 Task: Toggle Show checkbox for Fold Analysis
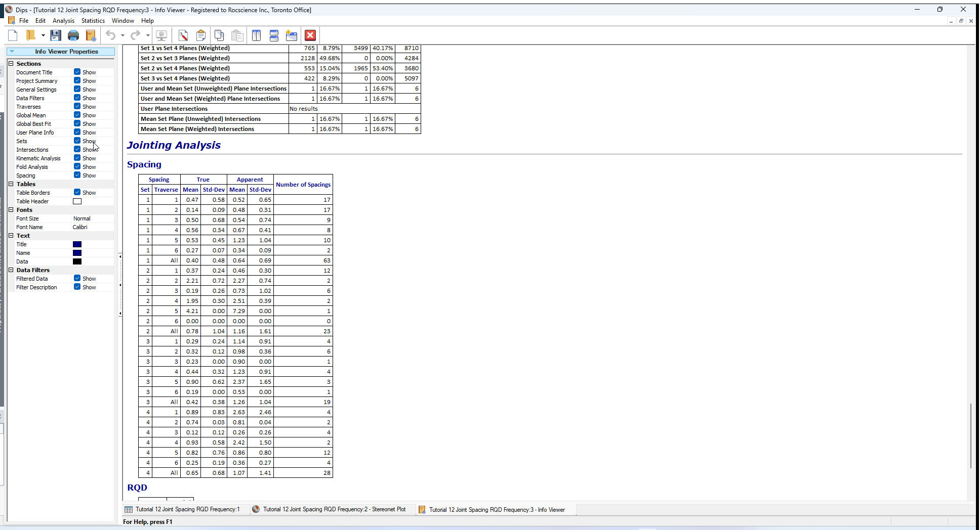[x=77, y=167]
